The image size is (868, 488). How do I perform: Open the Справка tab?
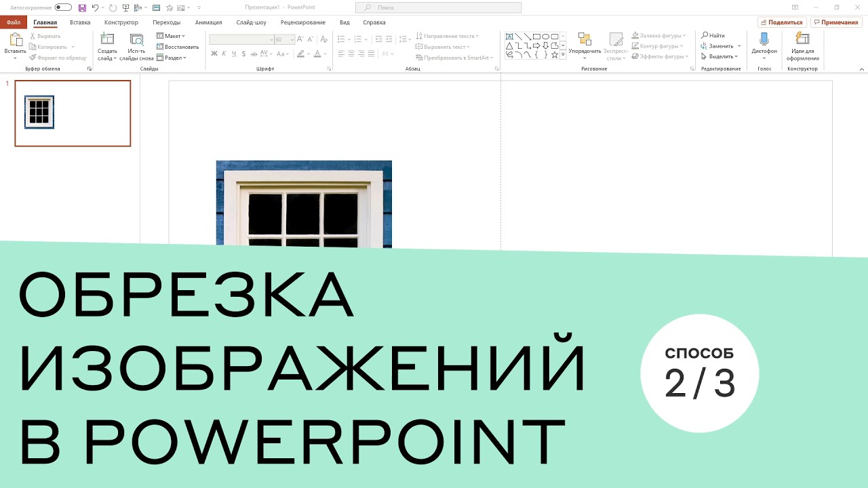click(x=374, y=22)
